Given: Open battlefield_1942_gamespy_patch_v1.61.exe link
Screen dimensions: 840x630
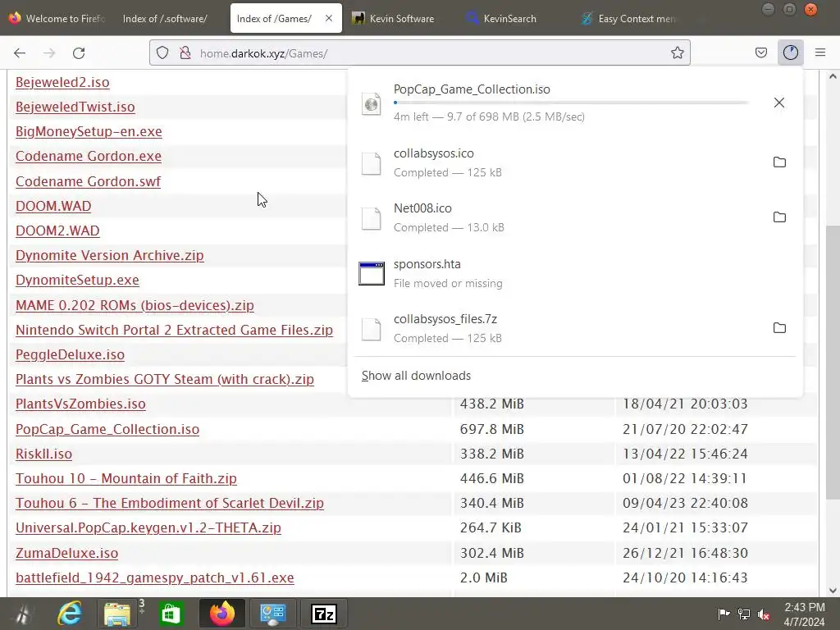Looking at the screenshot, I should pos(155,578).
